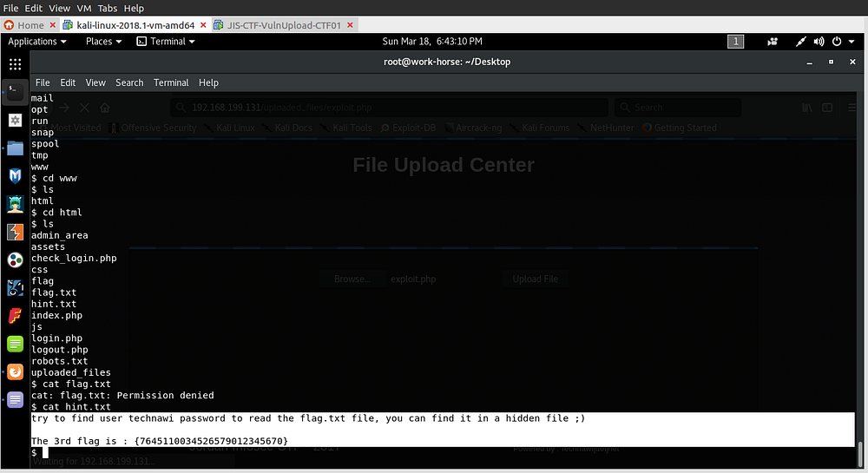This screenshot has width=868, height=473.
Task: Launch Faraday red F icon
Action: (15, 316)
